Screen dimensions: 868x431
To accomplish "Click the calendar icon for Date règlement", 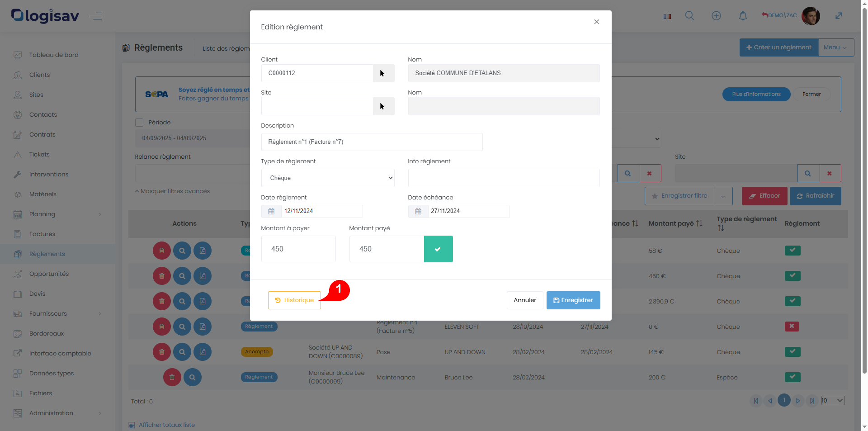I will pos(271,211).
